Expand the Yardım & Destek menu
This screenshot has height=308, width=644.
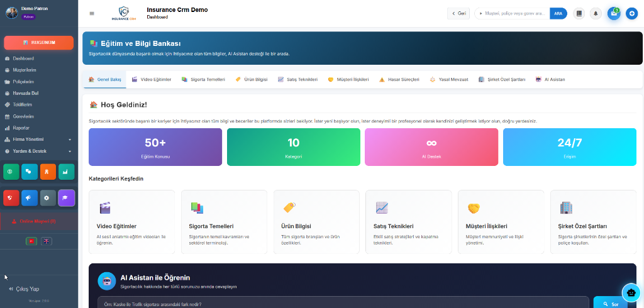(x=38, y=151)
